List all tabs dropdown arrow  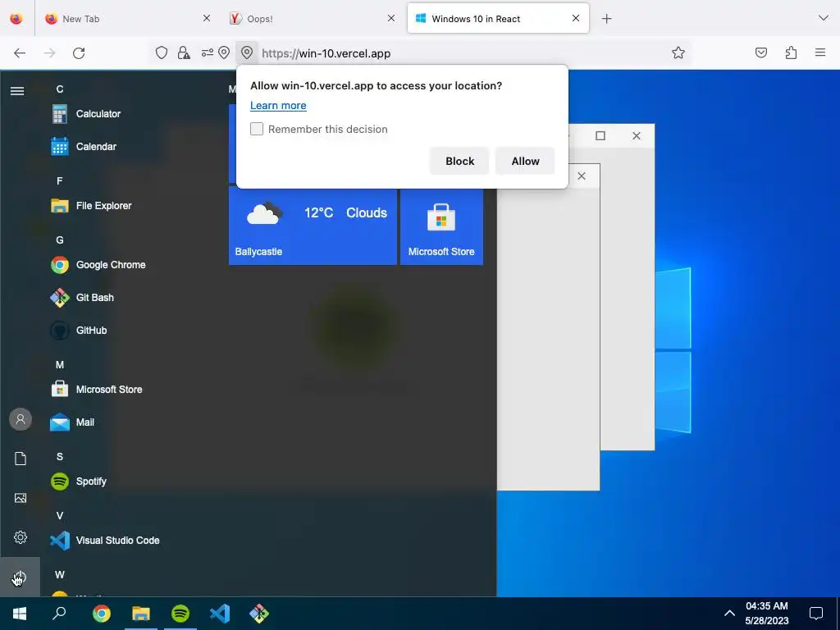tap(824, 18)
